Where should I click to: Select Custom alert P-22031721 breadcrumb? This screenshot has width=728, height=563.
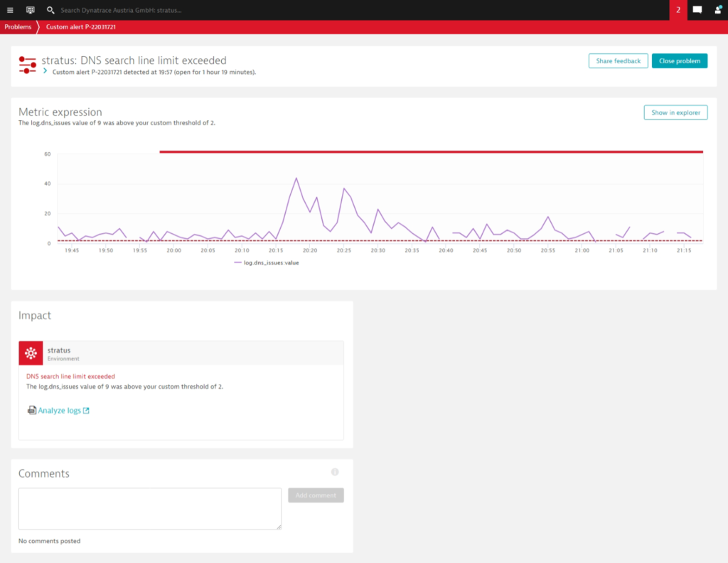(81, 27)
